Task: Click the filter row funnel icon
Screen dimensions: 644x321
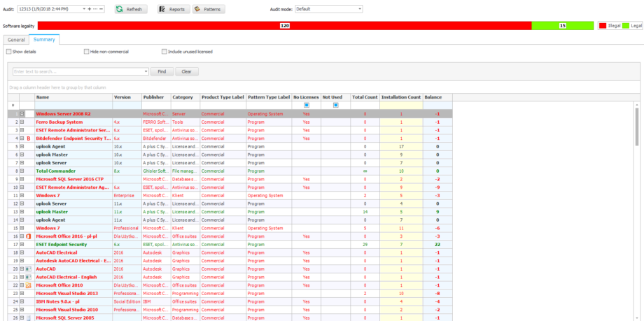Action: [13, 106]
